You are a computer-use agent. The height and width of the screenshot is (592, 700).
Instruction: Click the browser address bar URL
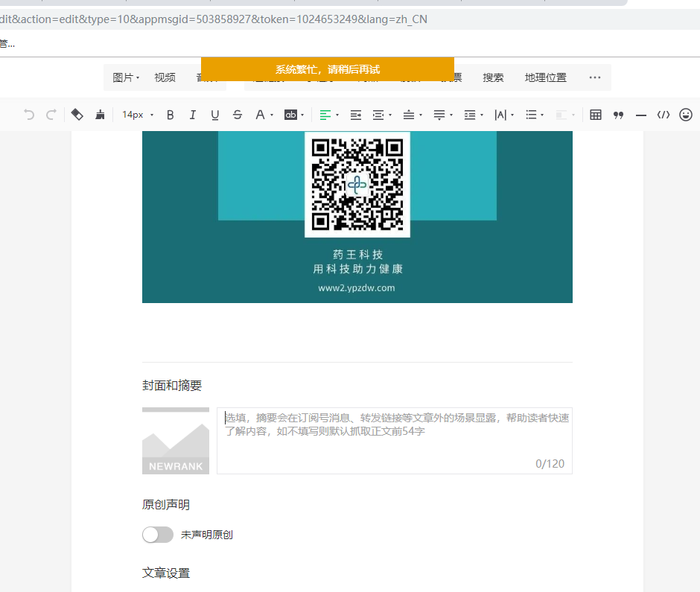pos(214,19)
